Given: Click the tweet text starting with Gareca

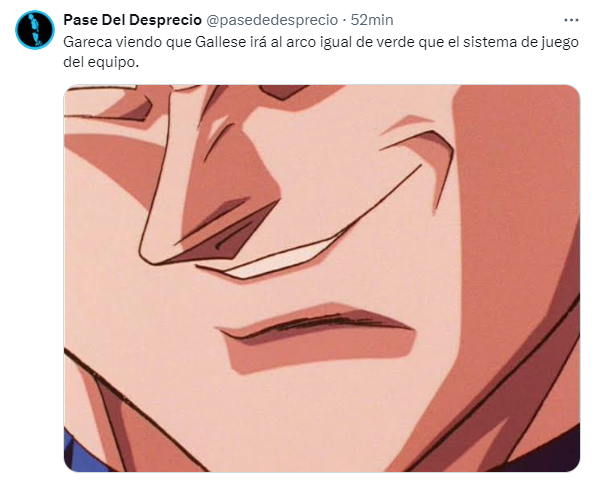Looking at the screenshot, I should pos(321,52).
